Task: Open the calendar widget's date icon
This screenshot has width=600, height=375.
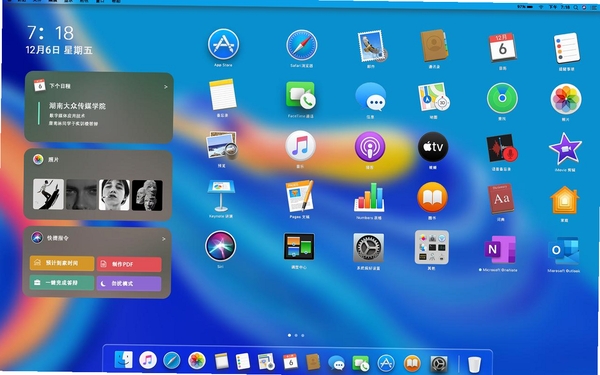Action: (x=40, y=85)
